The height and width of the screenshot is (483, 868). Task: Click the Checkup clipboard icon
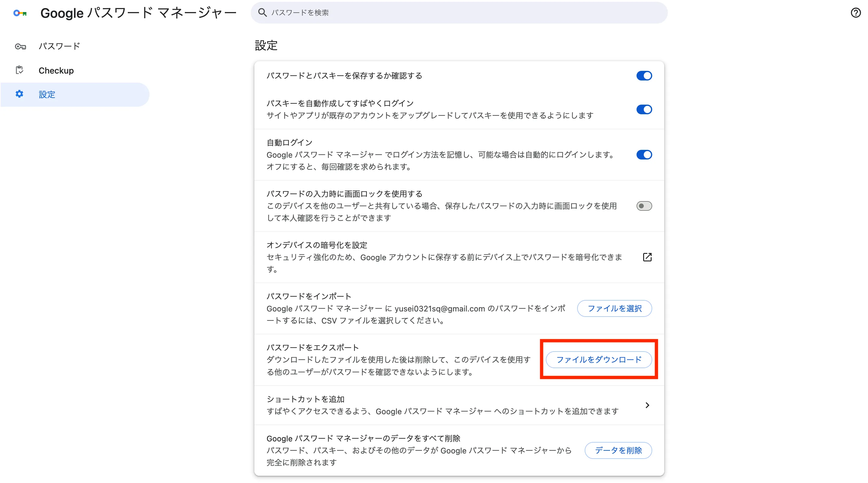(x=20, y=70)
